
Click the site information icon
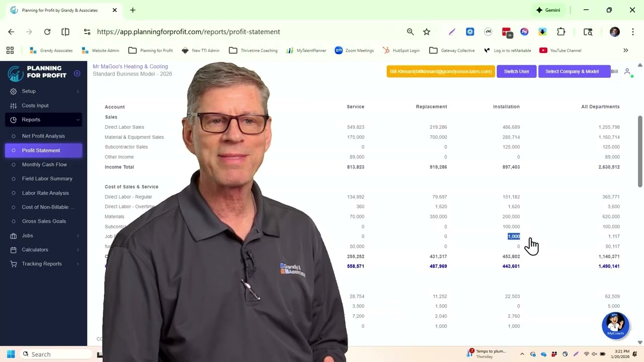tap(87, 32)
